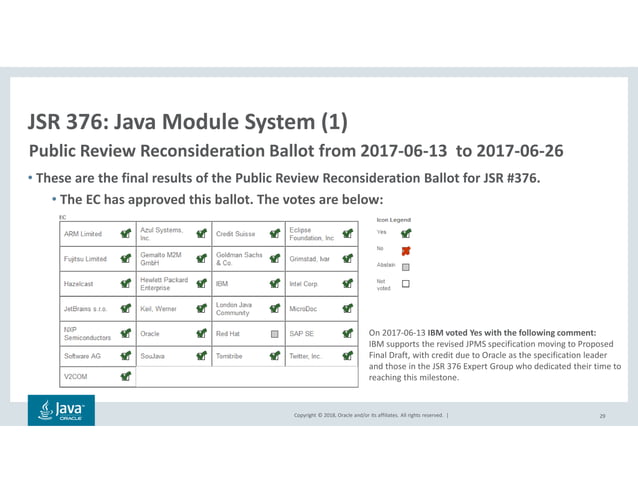The width and height of the screenshot is (638, 493).
Task: Click the 'Public Review Reconsideration Ballot' date subtitle
Action: (296, 151)
